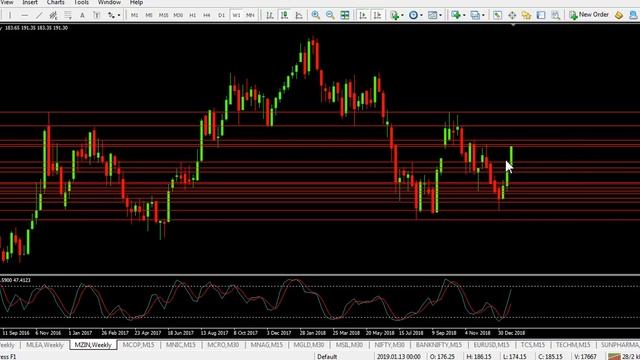Screen dimensions: 640x360
Task: Switch to MLEA,Weekly chart tab
Action: (x=45, y=345)
